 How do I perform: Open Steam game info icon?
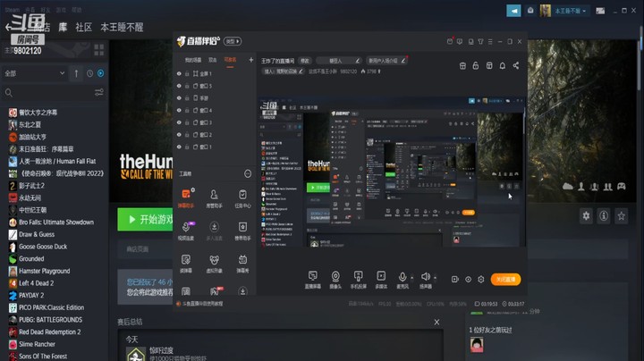pyautogui.click(x=604, y=215)
